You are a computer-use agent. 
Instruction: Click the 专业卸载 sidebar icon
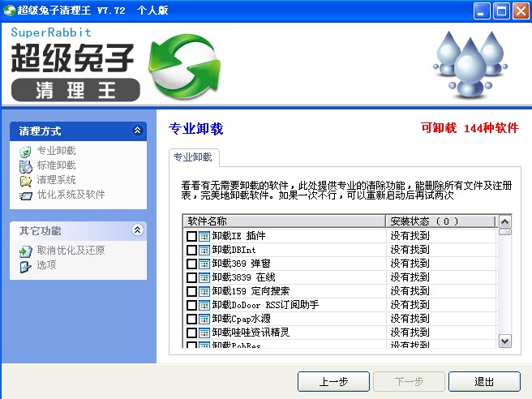(x=25, y=151)
